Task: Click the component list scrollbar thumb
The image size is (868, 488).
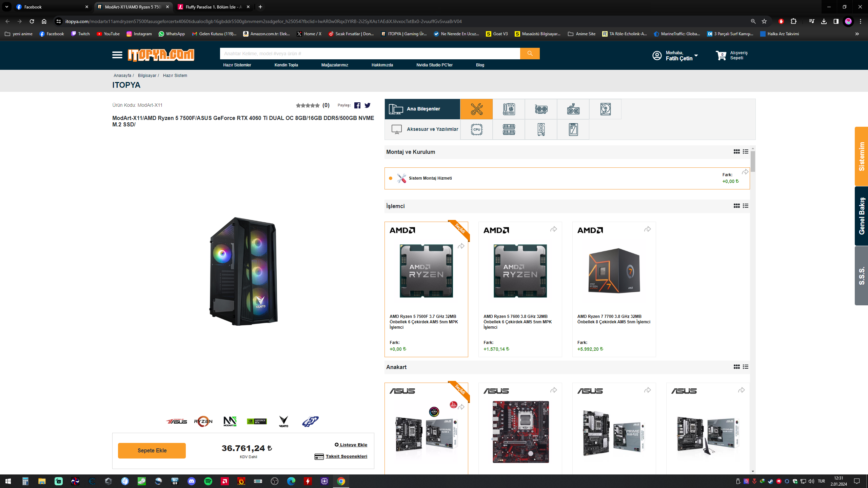Action: [x=753, y=161]
